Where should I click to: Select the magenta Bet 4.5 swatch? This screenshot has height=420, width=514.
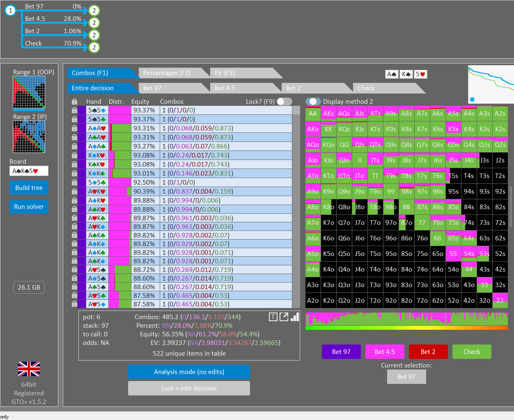(x=385, y=352)
